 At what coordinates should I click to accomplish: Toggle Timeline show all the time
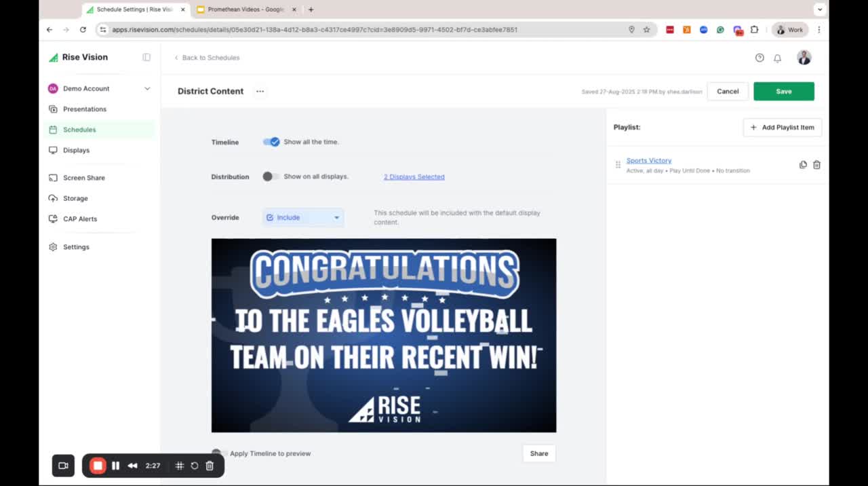pyautogui.click(x=271, y=142)
